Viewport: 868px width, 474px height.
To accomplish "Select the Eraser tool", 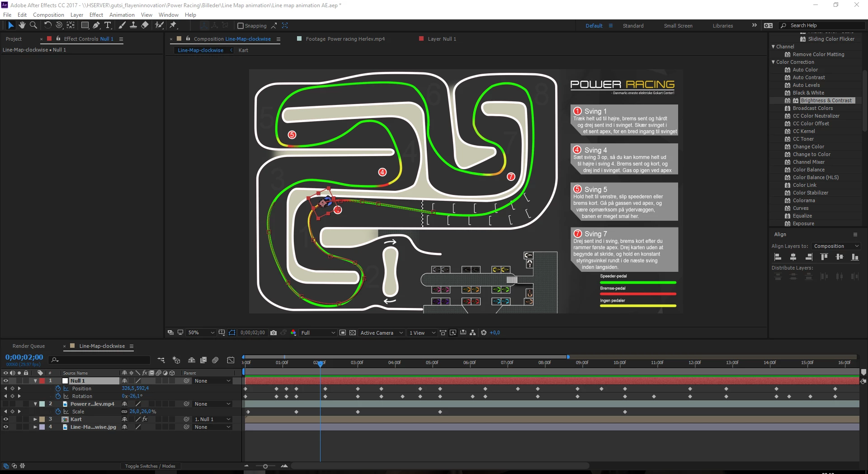I will coord(145,25).
